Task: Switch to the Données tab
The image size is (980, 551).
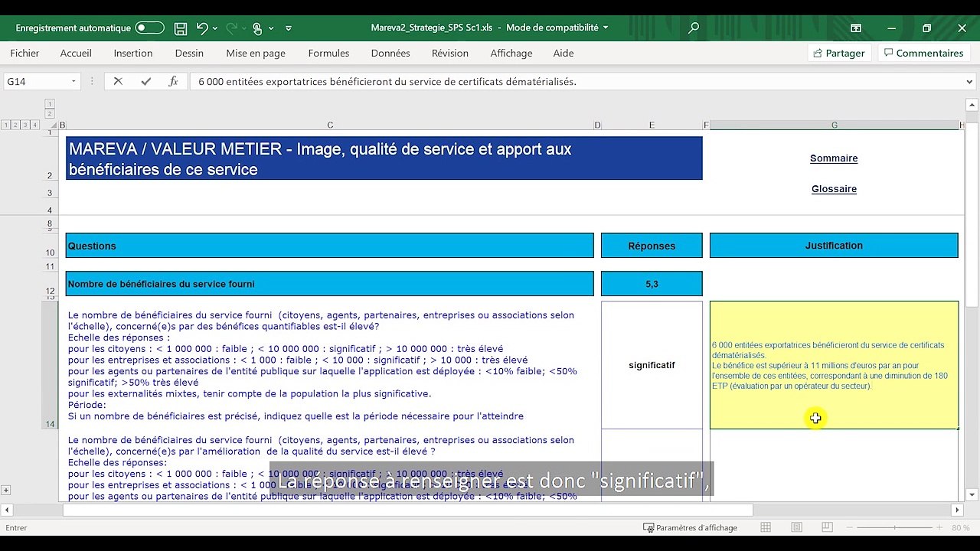Action: tap(390, 53)
